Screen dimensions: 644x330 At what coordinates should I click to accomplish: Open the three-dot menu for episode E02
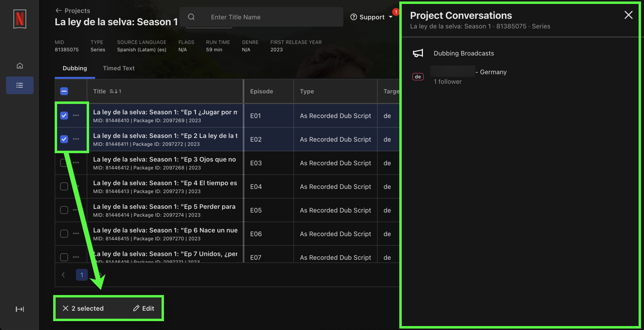click(x=76, y=139)
